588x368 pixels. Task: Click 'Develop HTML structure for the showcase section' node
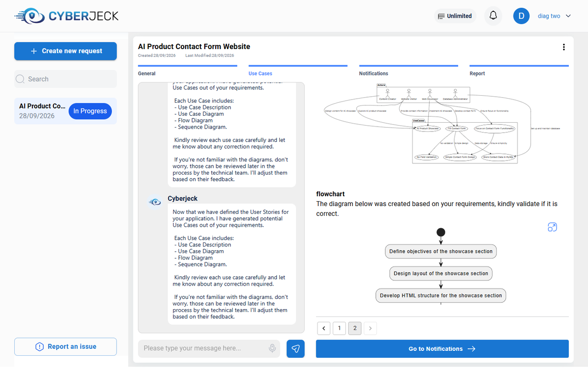(441, 295)
